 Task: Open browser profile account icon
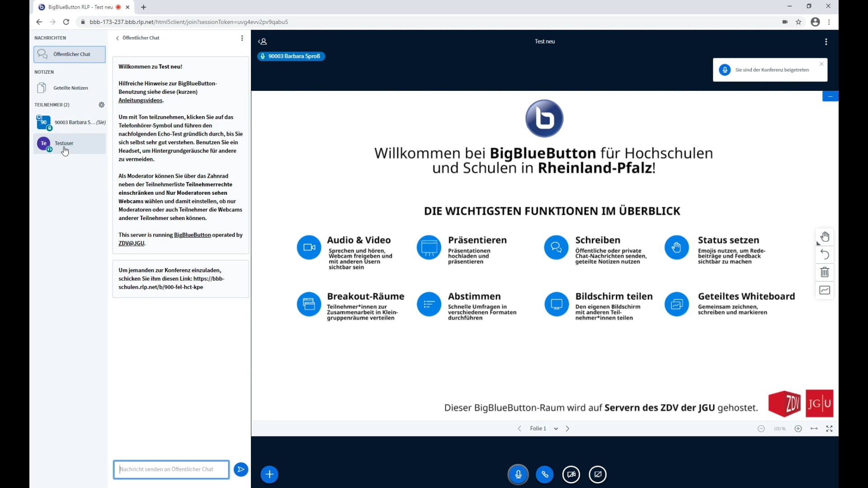coord(815,22)
